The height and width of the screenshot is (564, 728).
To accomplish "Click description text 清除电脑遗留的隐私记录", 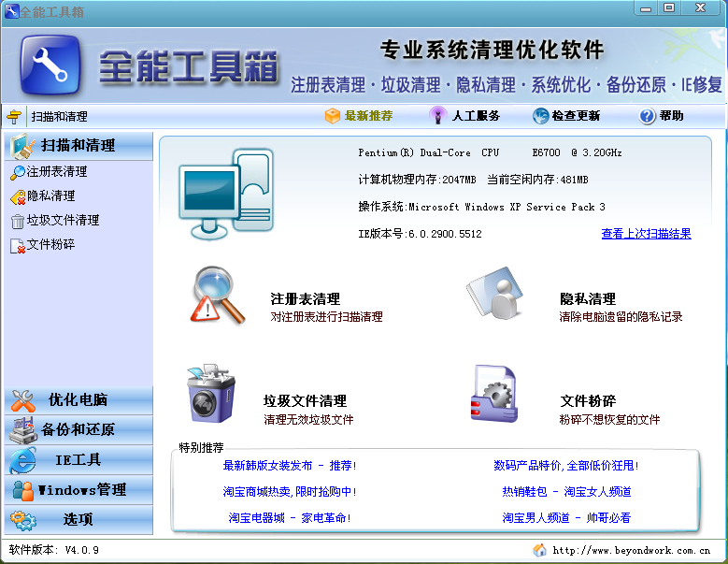I will 621,317.
